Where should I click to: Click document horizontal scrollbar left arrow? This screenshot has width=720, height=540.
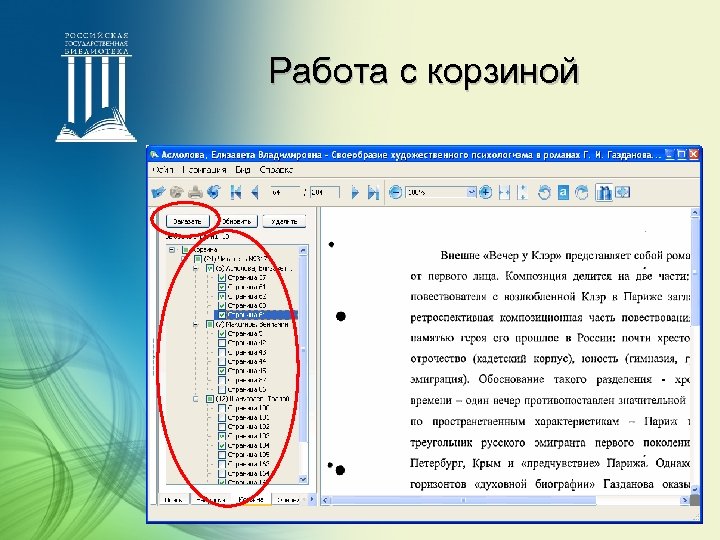pyautogui.click(x=326, y=500)
